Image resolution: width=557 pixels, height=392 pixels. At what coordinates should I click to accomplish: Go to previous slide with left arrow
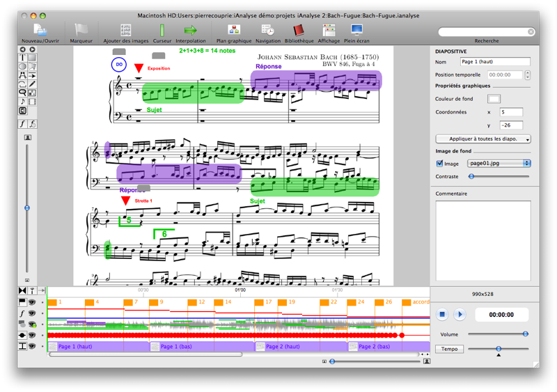[22, 49]
